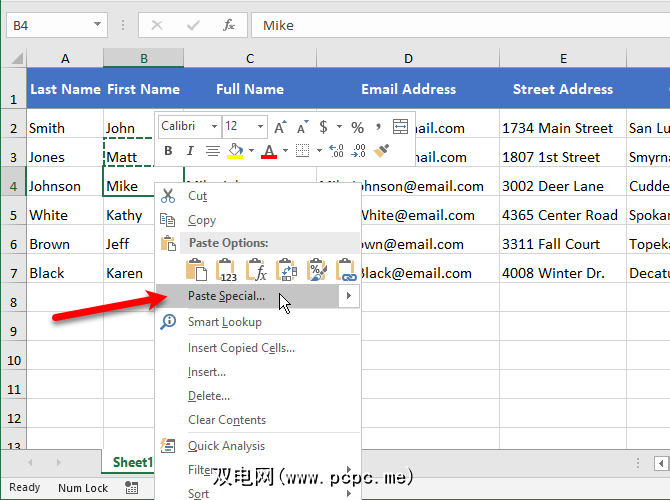Click the macro recording status bar icon
Viewport: 670px width, 500px height.
132,487
